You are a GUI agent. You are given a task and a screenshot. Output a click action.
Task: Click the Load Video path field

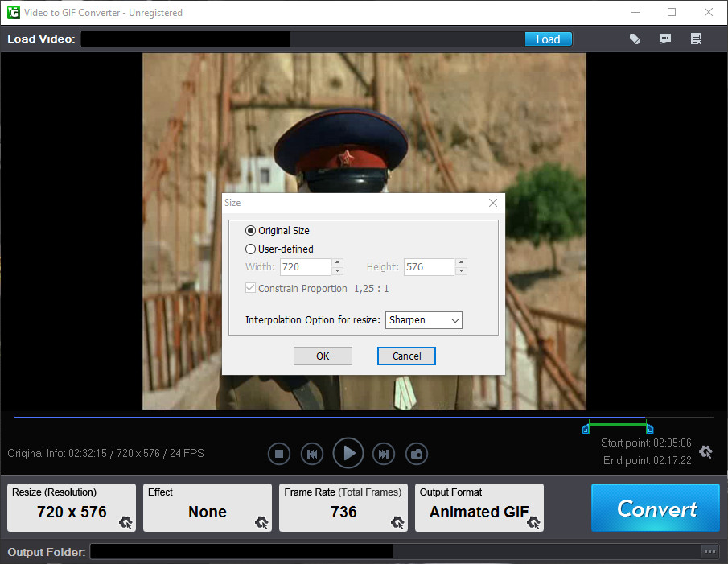pyautogui.click(x=302, y=39)
